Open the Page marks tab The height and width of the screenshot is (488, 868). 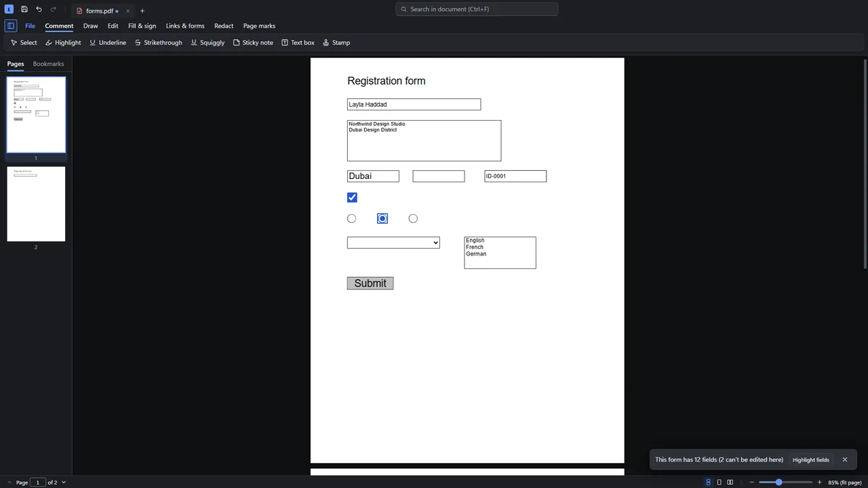point(259,26)
